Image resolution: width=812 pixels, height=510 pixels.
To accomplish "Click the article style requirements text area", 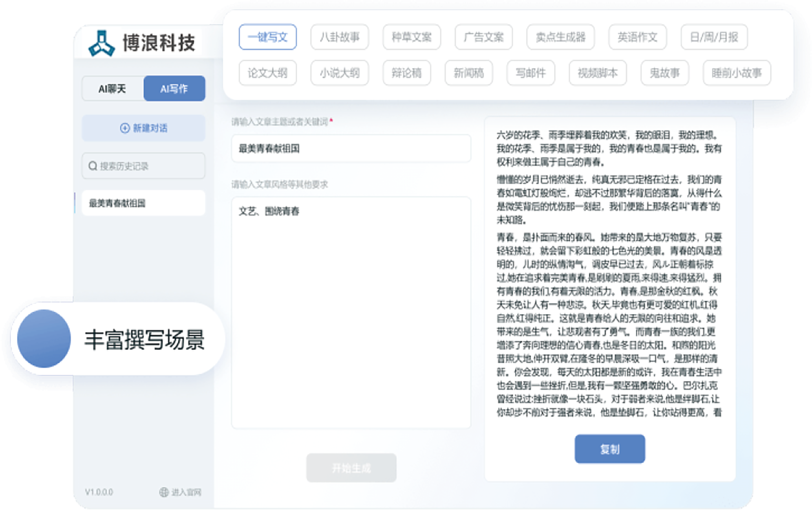I will 351,312.
